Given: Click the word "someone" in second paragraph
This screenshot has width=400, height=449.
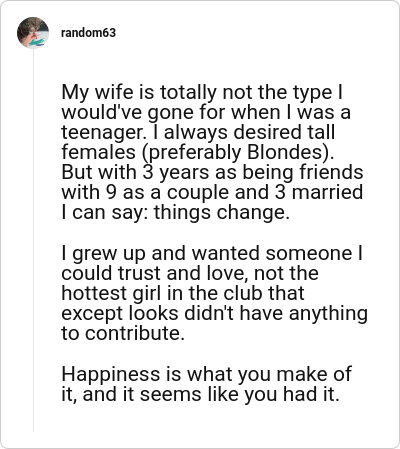Looking at the screenshot, I should 309,253.
